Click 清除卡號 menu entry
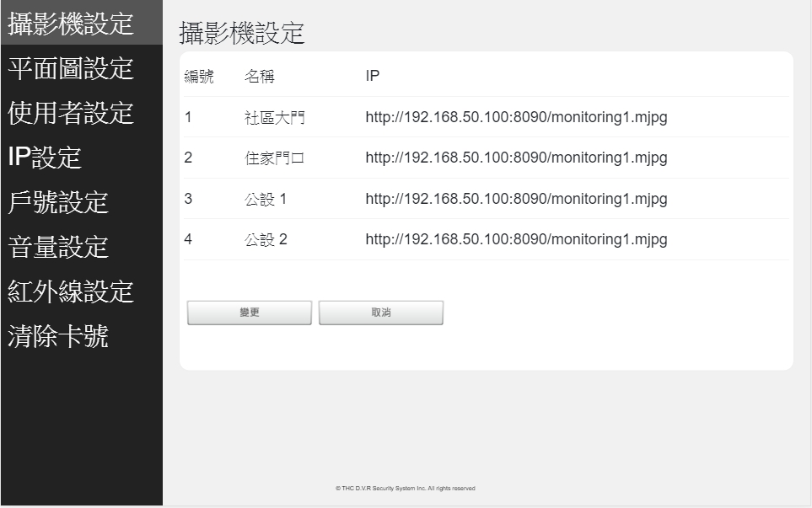This screenshot has width=812, height=508. (58, 337)
